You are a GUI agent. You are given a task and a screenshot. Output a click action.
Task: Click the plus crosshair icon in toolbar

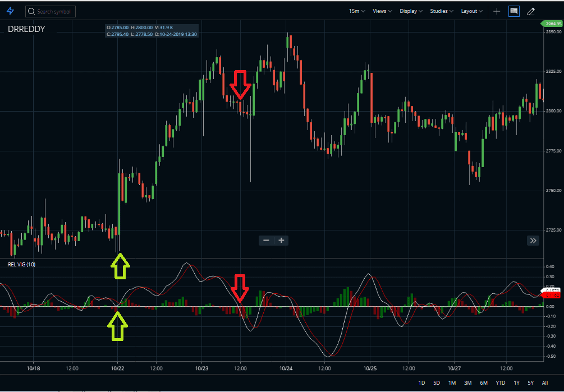tap(497, 12)
